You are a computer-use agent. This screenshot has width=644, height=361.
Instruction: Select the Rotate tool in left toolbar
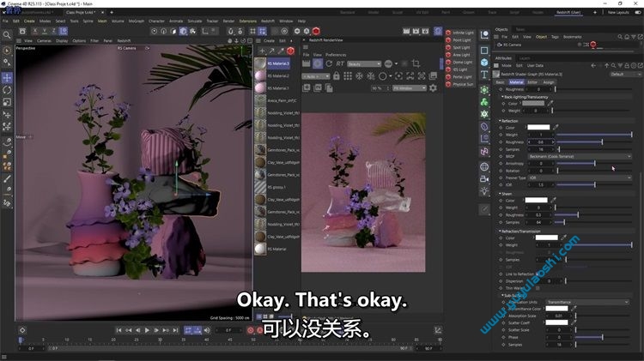pos(7,90)
